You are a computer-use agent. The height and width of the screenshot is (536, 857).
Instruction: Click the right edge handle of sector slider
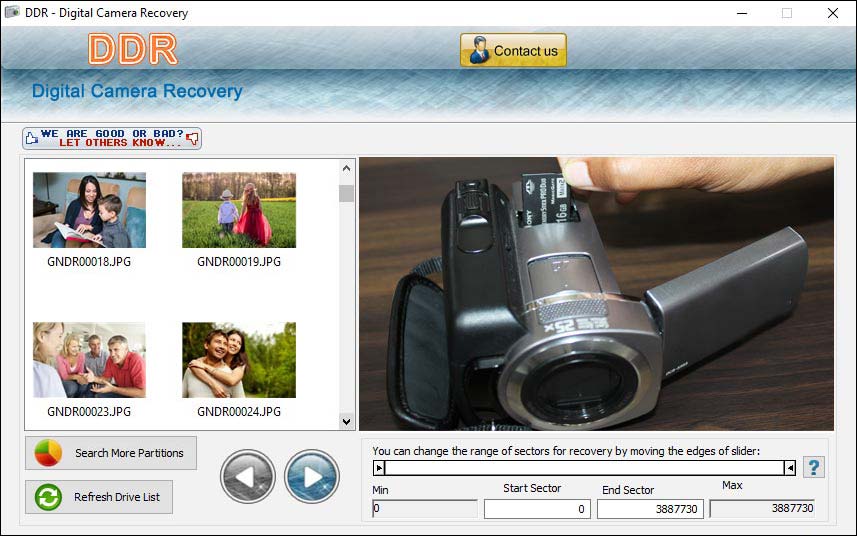(790, 468)
